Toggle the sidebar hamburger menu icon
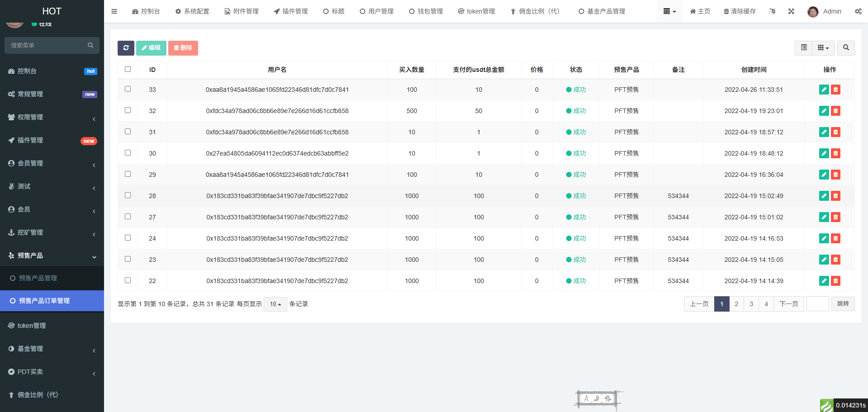The width and height of the screenshot is (868, 412). coord(114,11)
